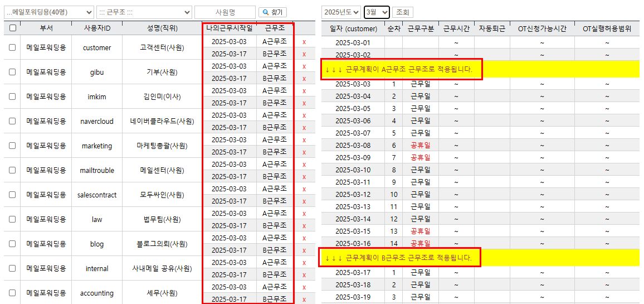Expand the 근무조 filter dropdown
The image size is (644, 304).
[144, 12]
